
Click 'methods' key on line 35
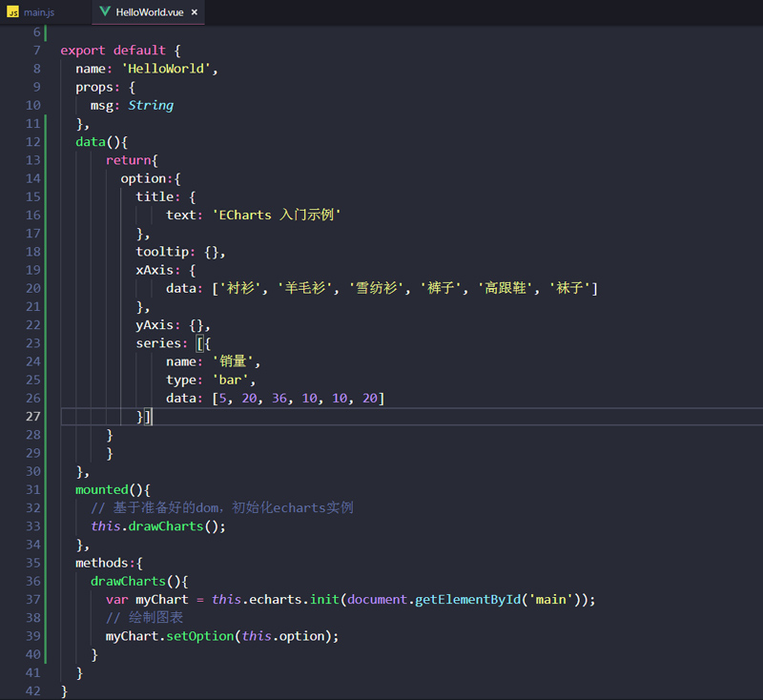click(102, 564)
